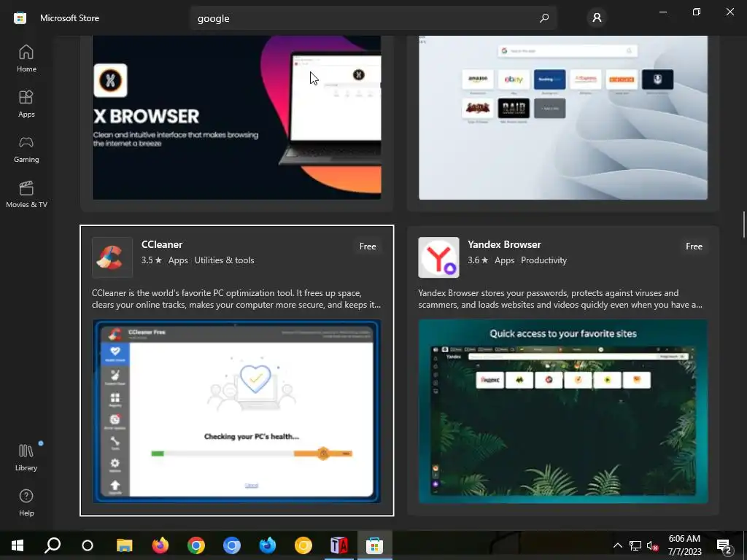Click the Free button on Yandex Browser card
The image size is (747, 560).
pos(694,246)
